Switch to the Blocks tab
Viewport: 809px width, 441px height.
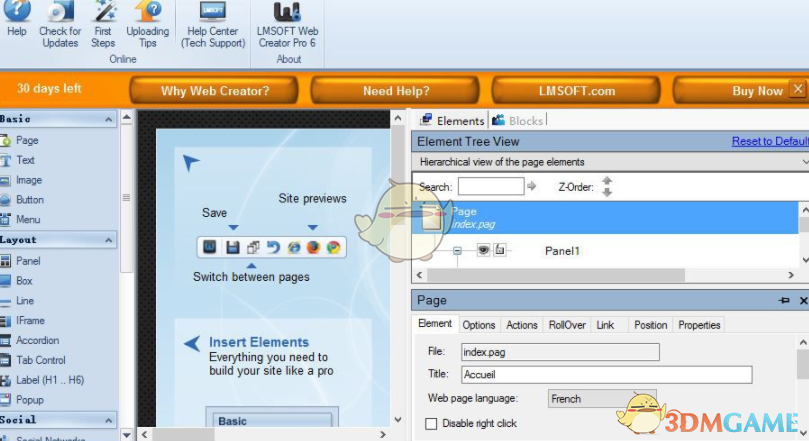[x=518, y=121]
